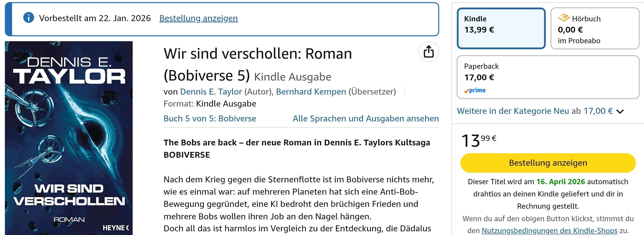Click the book cover image
This screenshot has height=235, width=644.
69,138
